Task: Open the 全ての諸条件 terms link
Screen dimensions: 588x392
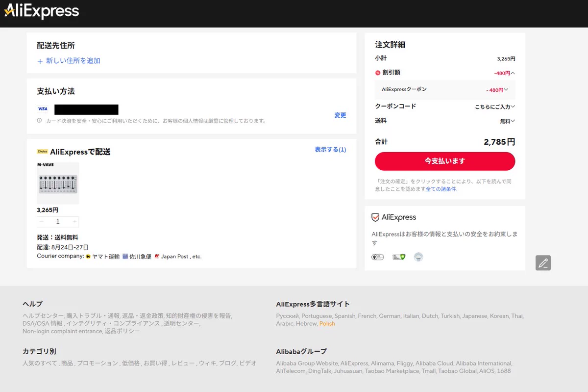Action: click(x=441, y=189)
